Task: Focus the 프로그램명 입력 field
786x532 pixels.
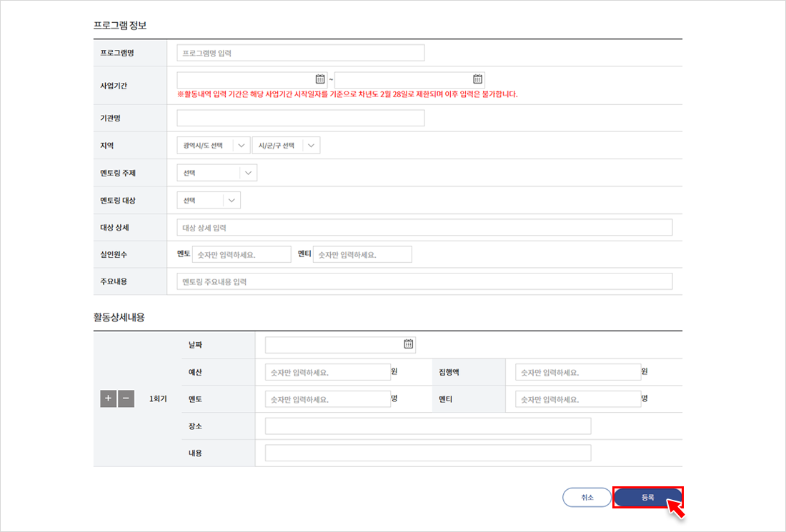Action: pos(300,53)
